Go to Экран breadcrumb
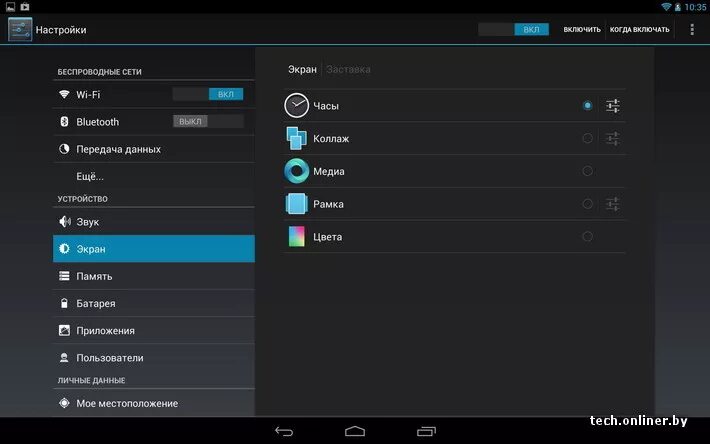The width and height of the screenshot is (710, 444). (302, 69)
